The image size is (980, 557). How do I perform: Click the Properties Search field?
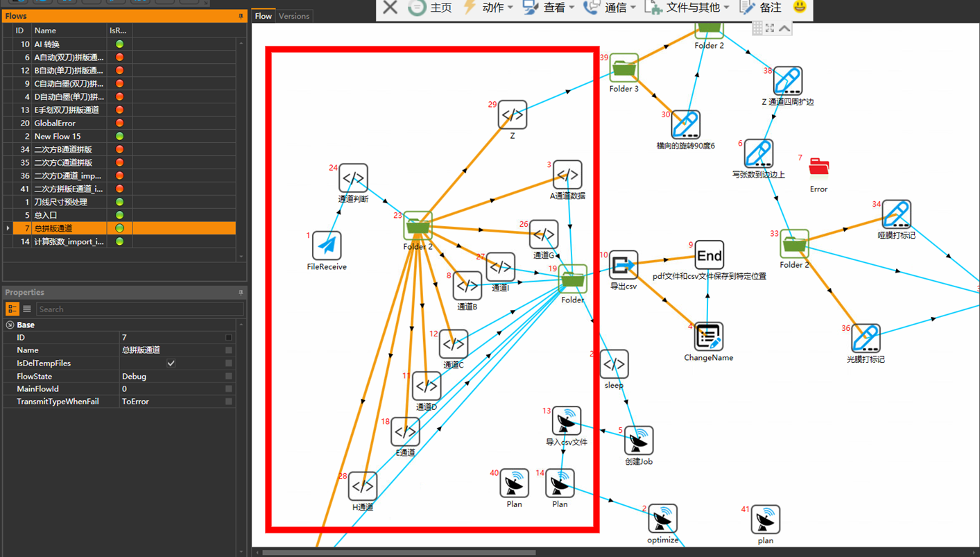pyautogui.click(x=140, y=309)
